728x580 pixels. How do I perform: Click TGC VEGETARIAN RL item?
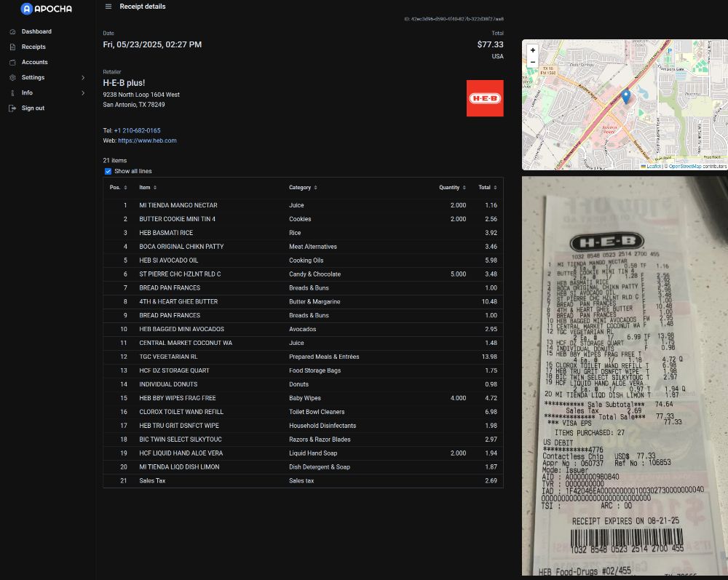tap(168, 357)
